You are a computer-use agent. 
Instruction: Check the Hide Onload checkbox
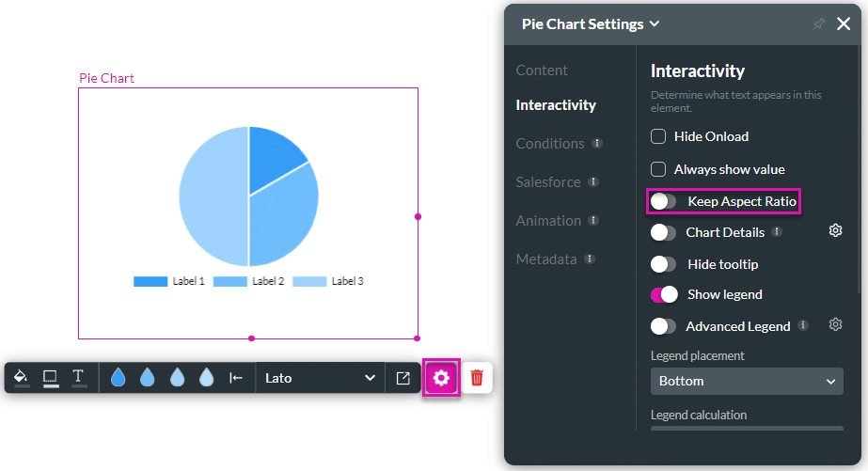click(658, 136)
